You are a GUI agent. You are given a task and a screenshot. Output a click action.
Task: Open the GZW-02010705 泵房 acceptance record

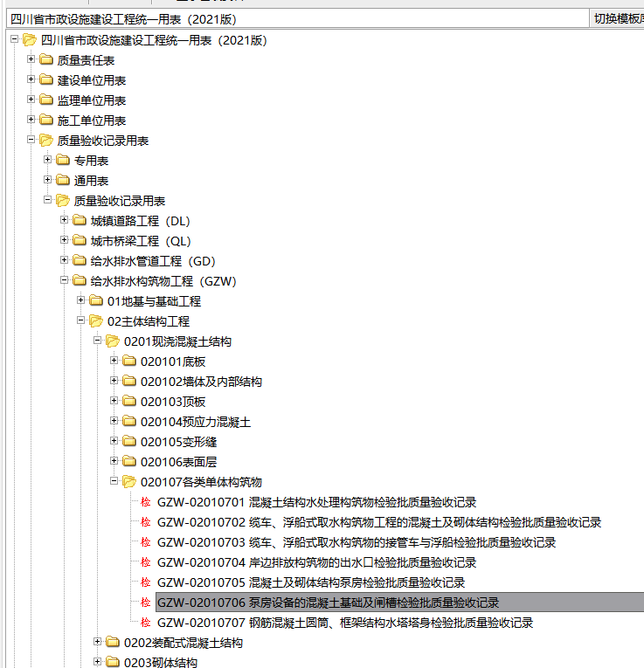311,582
